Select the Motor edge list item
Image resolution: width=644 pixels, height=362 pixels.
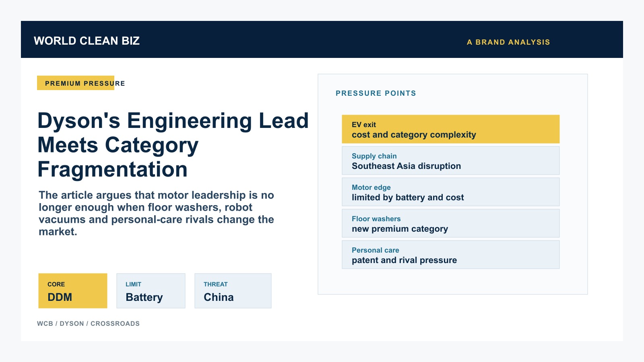point(451,192)
